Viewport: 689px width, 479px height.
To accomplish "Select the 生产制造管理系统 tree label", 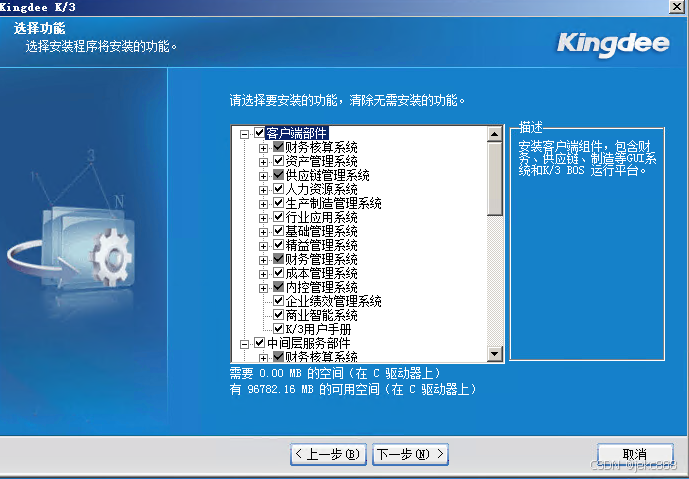I will (x=333, y=203).
